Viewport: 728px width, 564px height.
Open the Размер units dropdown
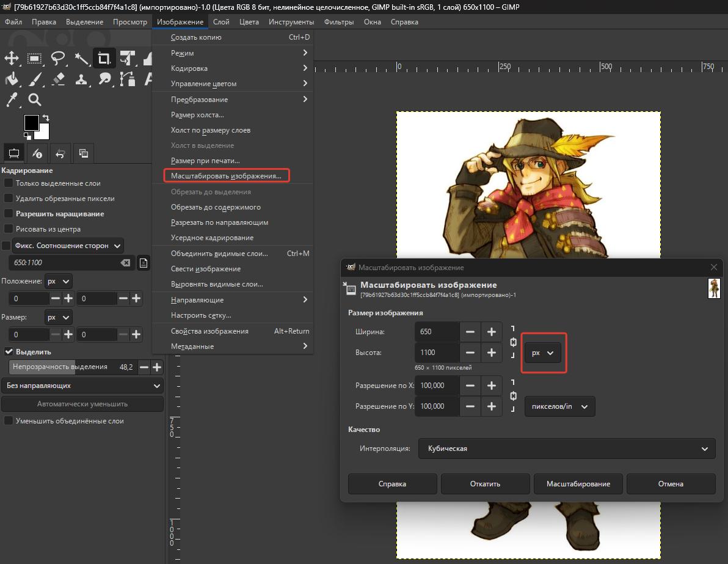pos(58,317)
